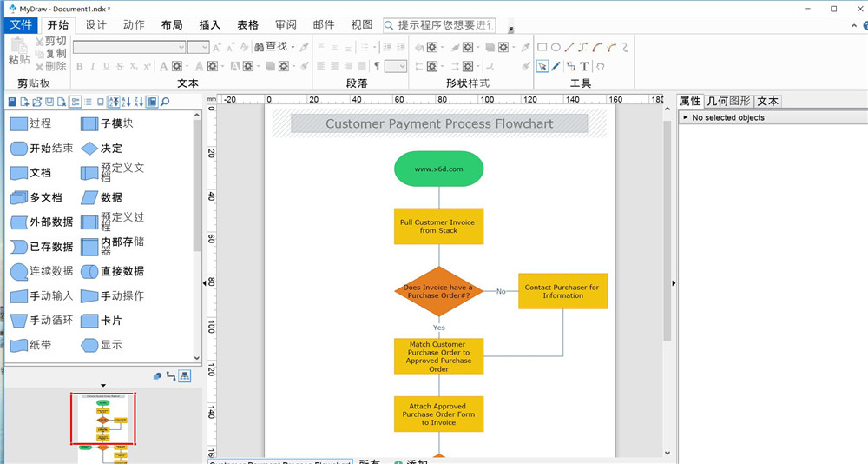Expand the 查找 (Find) dropdown
This screenshot has width=868, height=464.
(293, 47)
